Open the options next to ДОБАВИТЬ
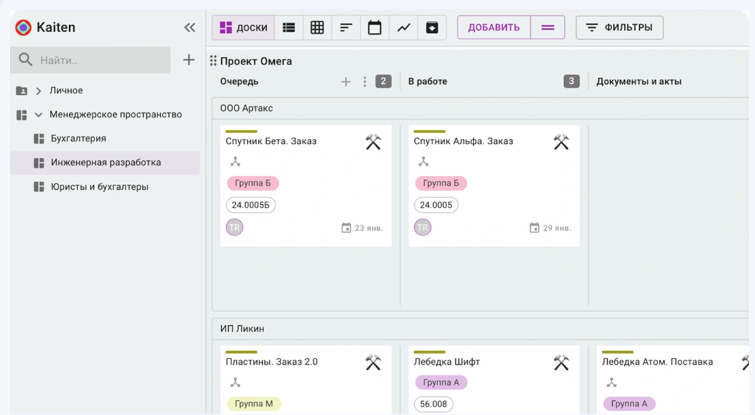The image size is (755, 415). pyautogui.click(x=548, y=27)
